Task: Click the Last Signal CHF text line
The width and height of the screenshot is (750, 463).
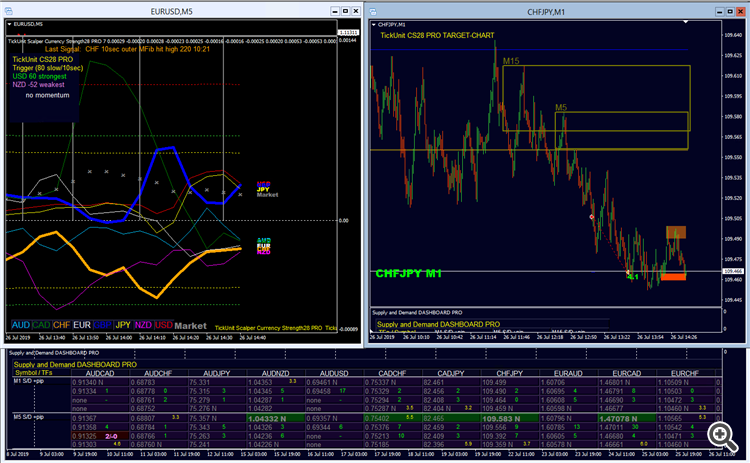Action: (127, 49)
